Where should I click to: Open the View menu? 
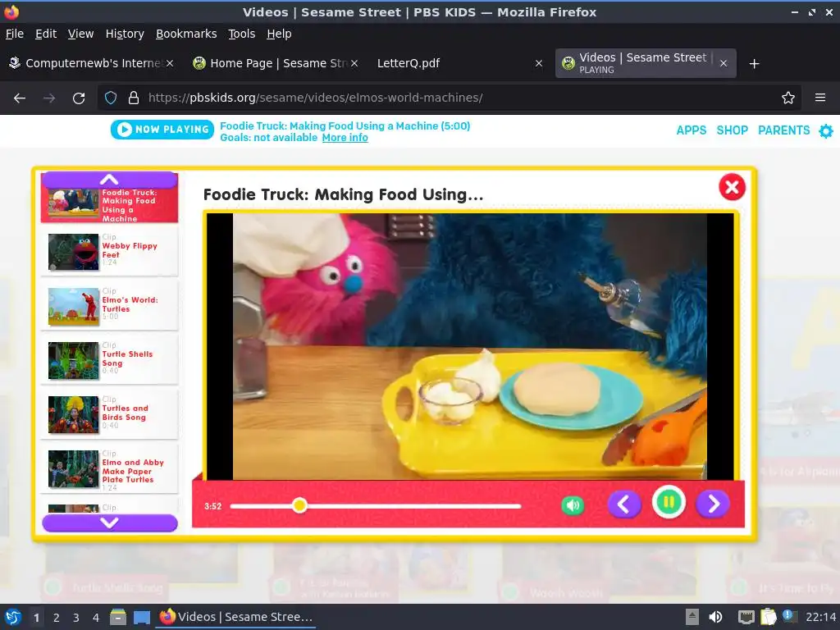click(80, 34)
